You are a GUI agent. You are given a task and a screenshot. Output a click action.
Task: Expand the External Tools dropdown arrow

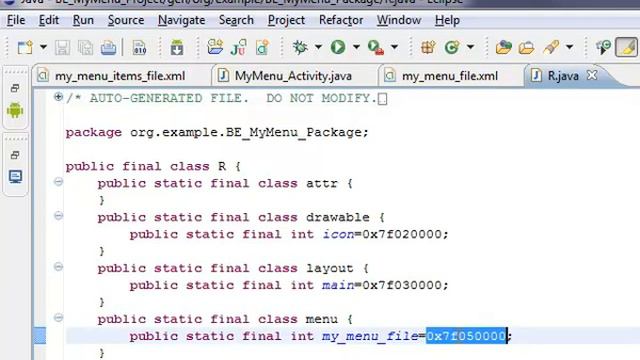click(x=394, y=47)
